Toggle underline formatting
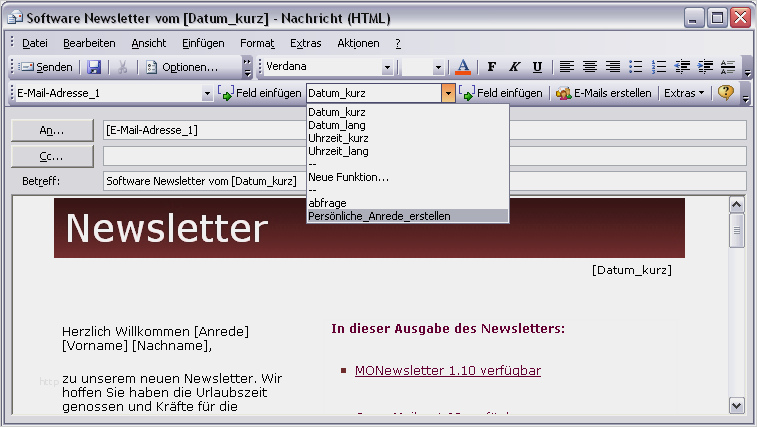 (x=537, y=67)
